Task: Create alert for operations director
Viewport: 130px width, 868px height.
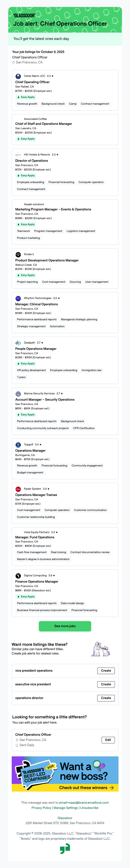Action: (106, 698)
